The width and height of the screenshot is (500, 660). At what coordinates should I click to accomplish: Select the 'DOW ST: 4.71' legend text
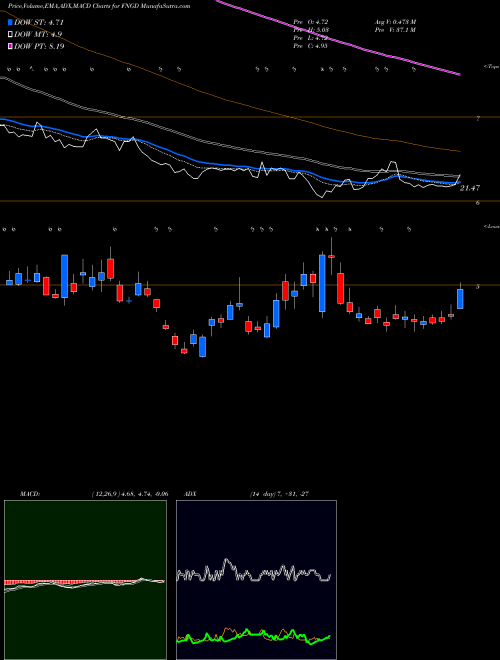point(39,22)
